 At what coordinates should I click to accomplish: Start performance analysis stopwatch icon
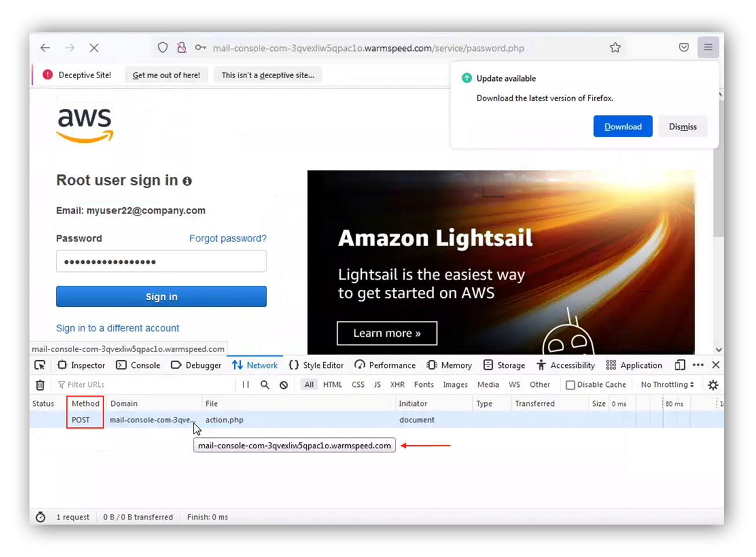(40, 517)
